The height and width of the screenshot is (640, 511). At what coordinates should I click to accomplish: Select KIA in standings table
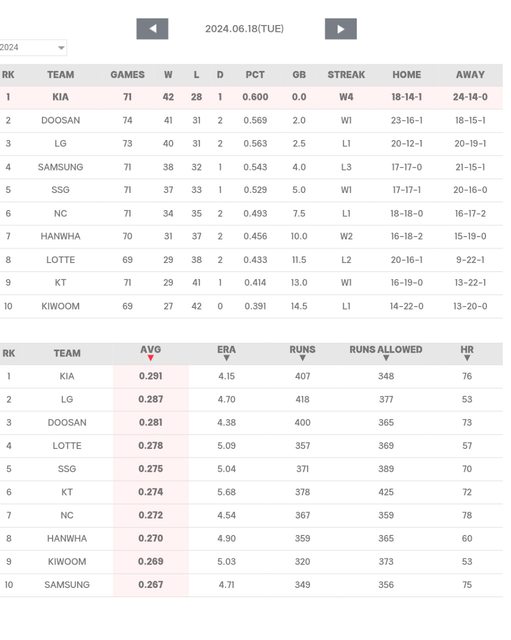(60, 97)
